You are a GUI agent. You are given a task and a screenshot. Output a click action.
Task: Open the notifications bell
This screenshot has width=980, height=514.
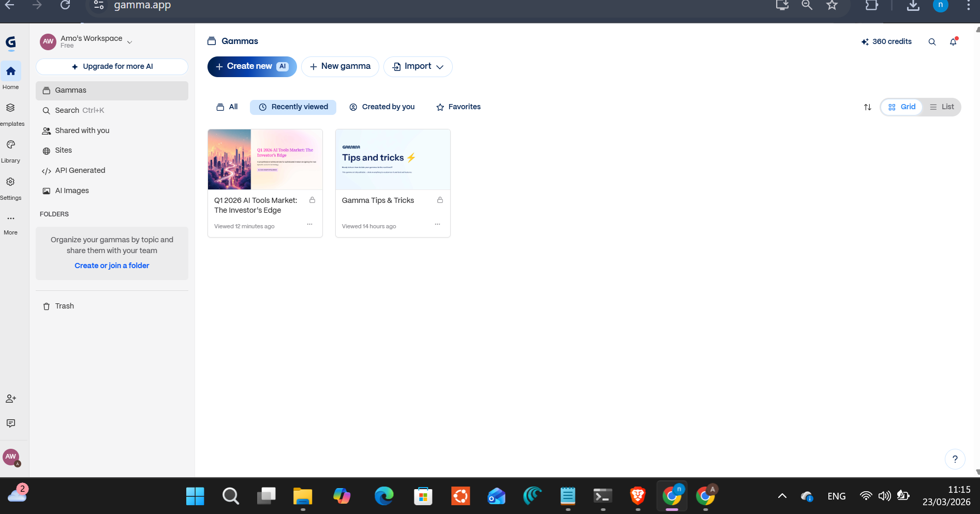click(954, 42)
